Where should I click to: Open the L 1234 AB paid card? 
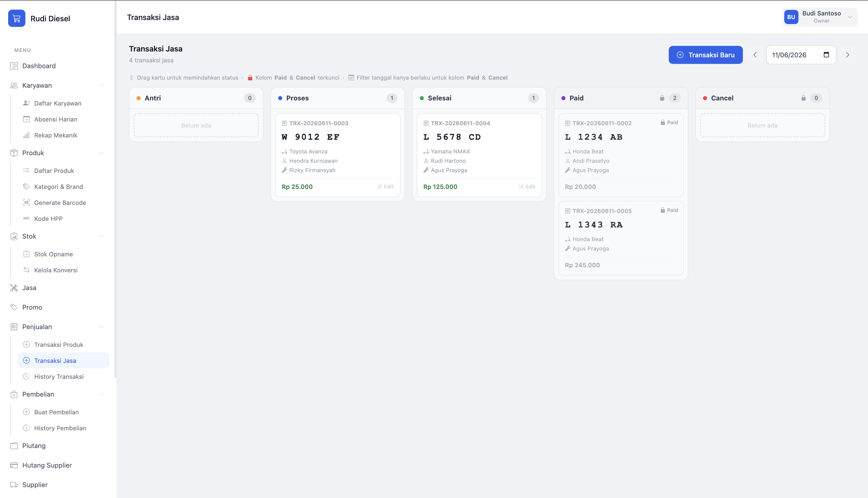pyautogui.click(x=621, y=155)
